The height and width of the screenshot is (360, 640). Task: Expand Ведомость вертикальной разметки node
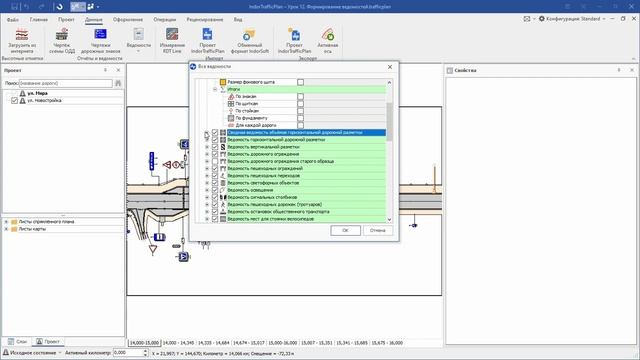point(207,147)
